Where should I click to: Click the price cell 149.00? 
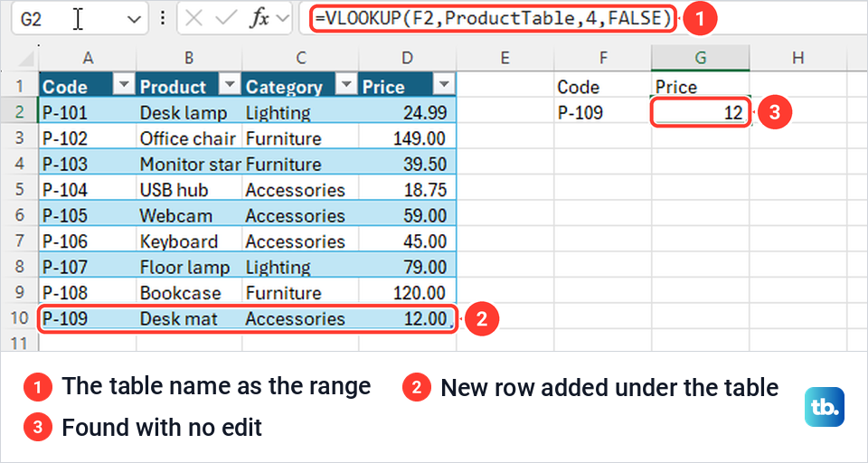pyautogui.click(x=408, y=138)
